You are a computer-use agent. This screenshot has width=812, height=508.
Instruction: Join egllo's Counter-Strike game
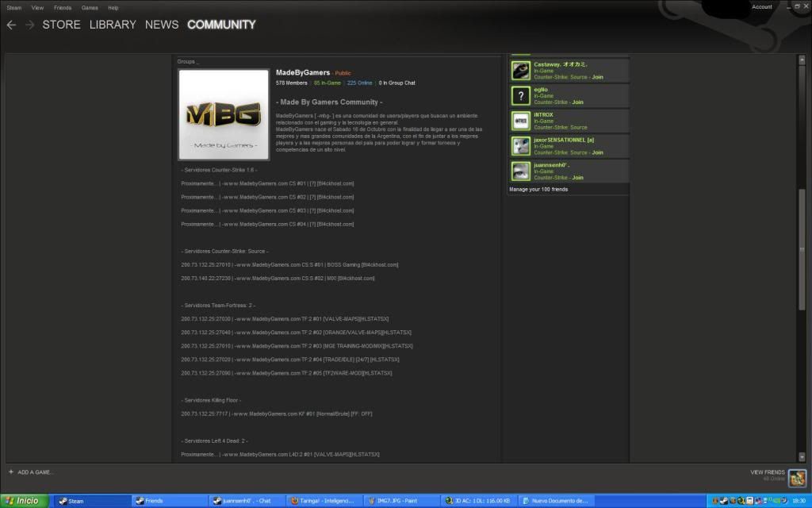[577, 102]
